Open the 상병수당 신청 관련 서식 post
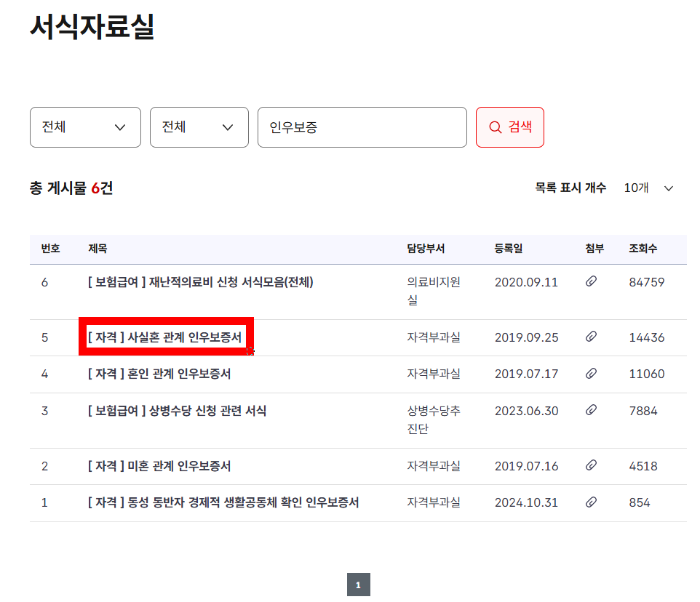Screen dimensions: 700x602 click(177, 411)
